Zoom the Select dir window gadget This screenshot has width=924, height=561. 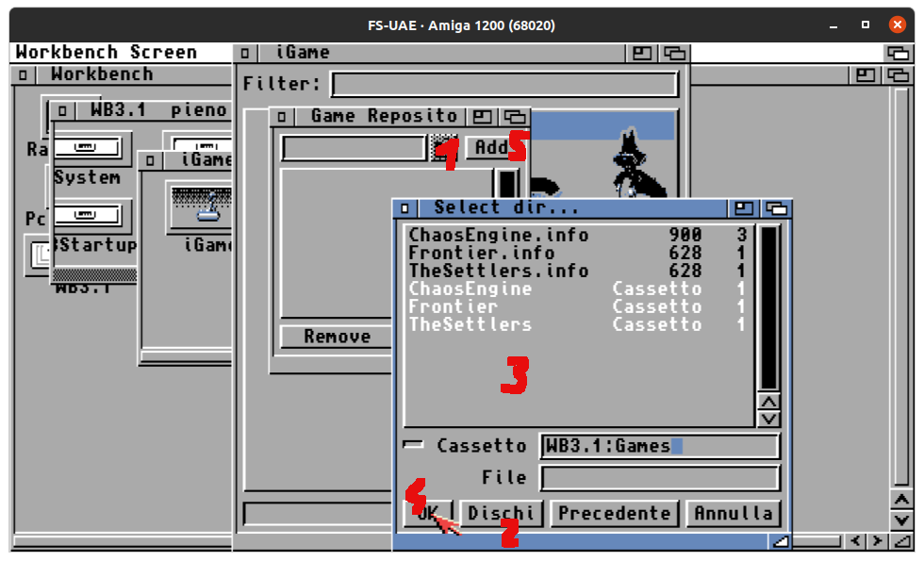coord(743,208)
